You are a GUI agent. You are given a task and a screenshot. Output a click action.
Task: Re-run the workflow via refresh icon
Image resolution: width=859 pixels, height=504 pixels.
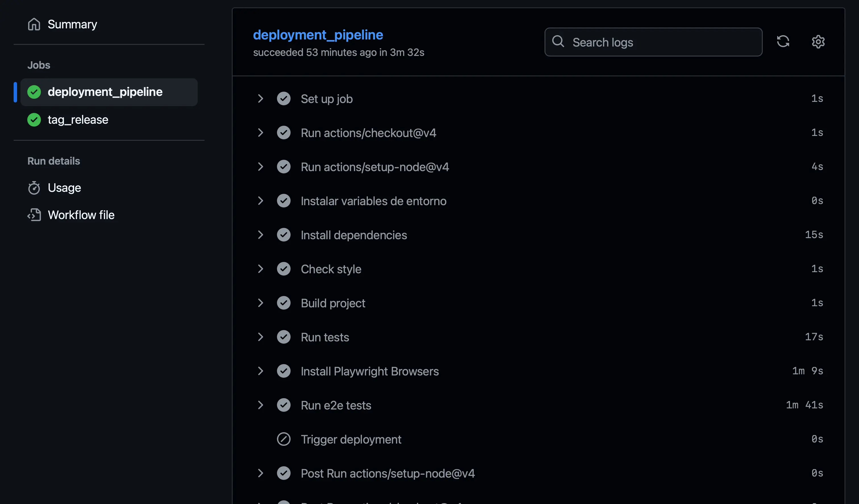point(783,41)
